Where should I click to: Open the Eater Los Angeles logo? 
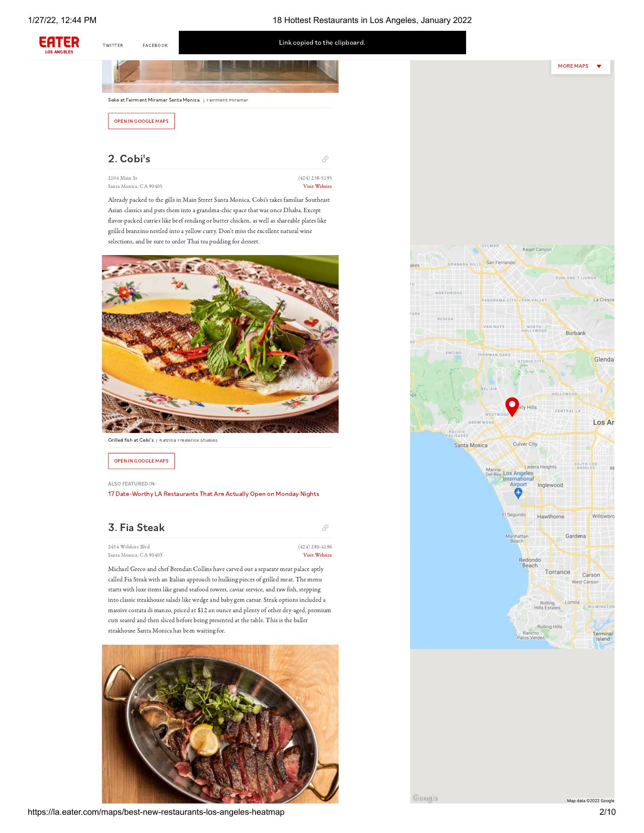[59, 45]
